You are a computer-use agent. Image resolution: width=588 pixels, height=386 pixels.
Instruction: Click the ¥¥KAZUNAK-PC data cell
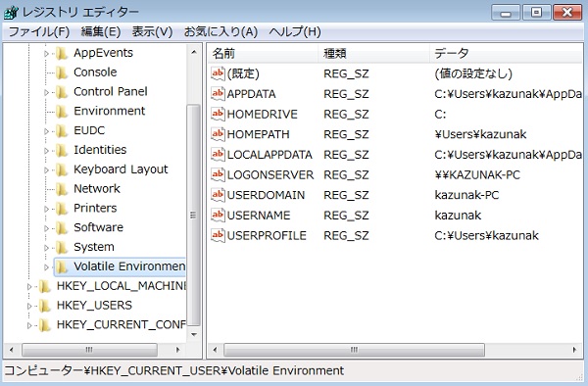[x=477, y=174]
